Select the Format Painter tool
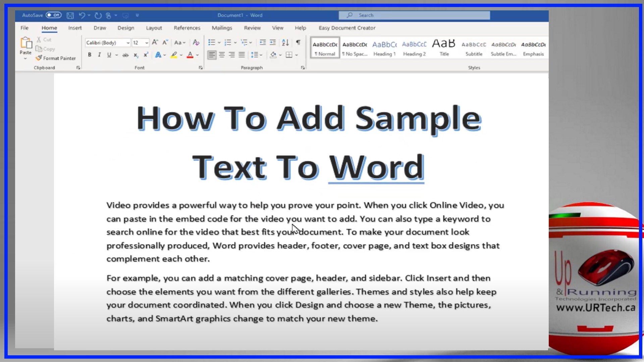 point(56,58)
